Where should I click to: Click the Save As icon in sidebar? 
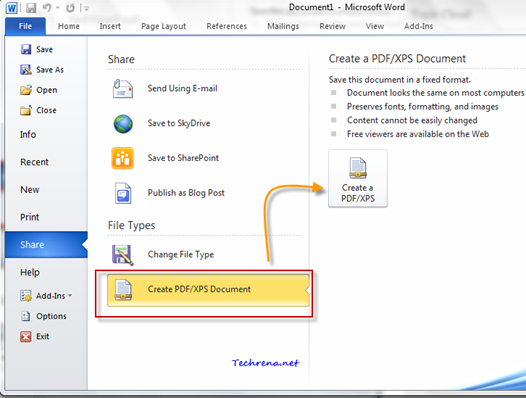(x=26, y=70)
